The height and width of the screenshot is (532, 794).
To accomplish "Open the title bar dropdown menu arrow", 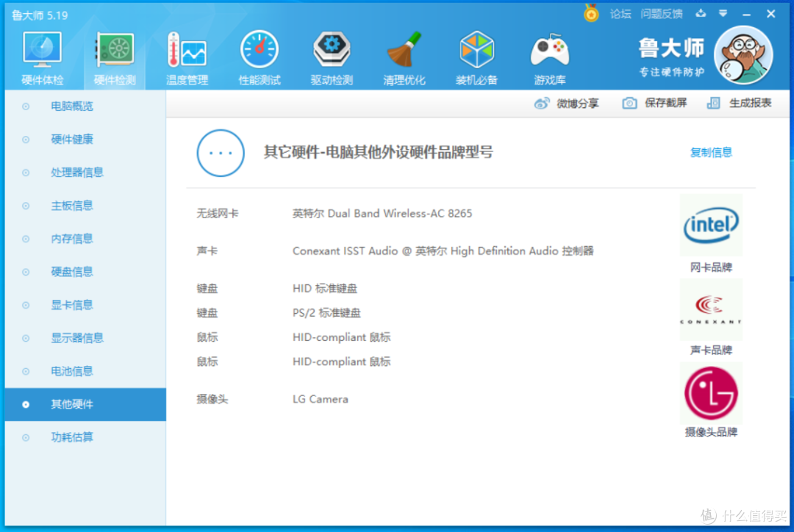I will 723,14.
